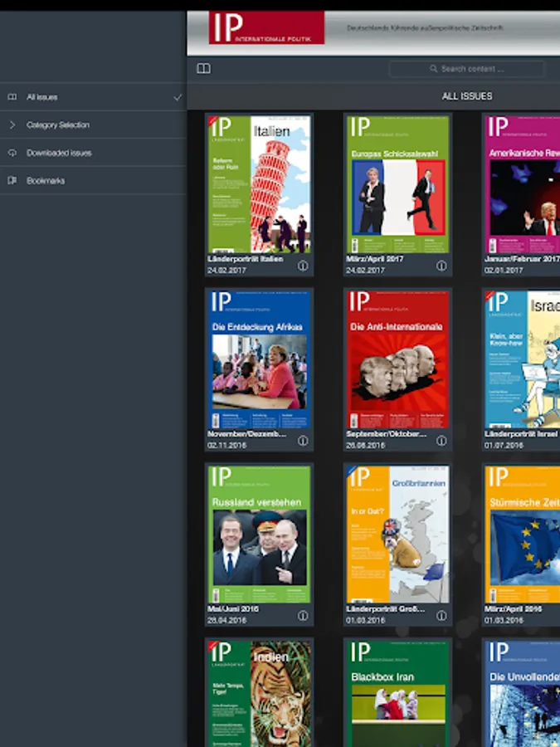Open Bookmarks menu entry

click(x=93, y=180)
